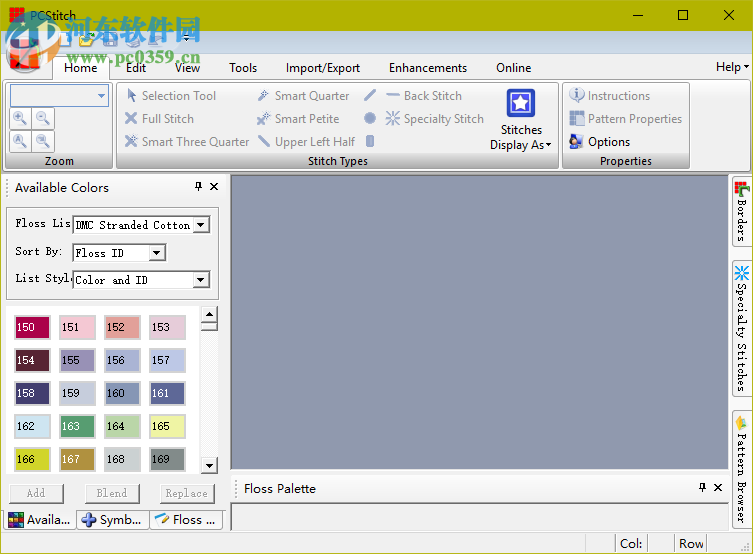The height and width of the screenshot is (554, 753).
Task: Select floss color 154
Action: point(32,361)
